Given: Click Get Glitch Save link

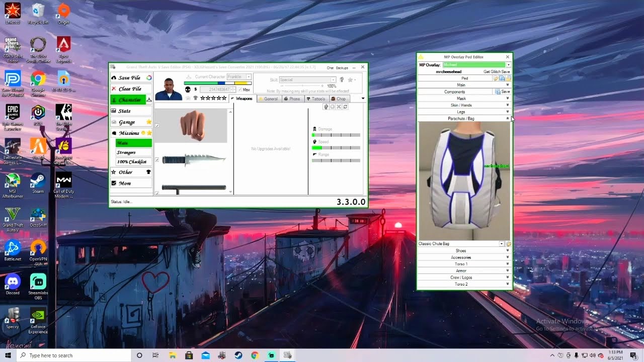Looking at the screenshot, I should coord(497,72).
